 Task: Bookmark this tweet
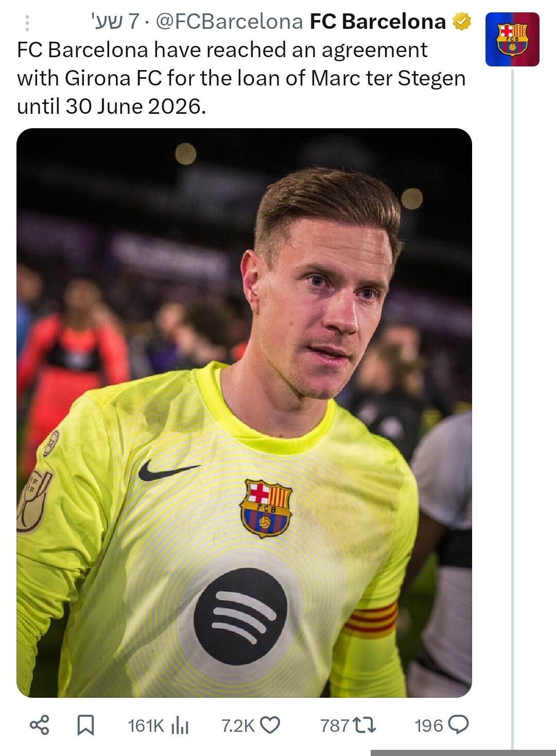85,725
